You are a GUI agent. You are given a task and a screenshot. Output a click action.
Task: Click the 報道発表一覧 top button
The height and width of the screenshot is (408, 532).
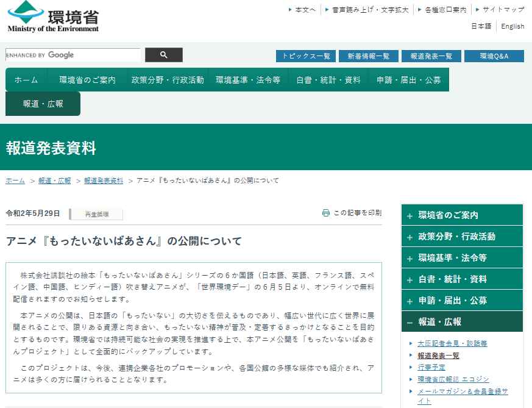point(431,56)
